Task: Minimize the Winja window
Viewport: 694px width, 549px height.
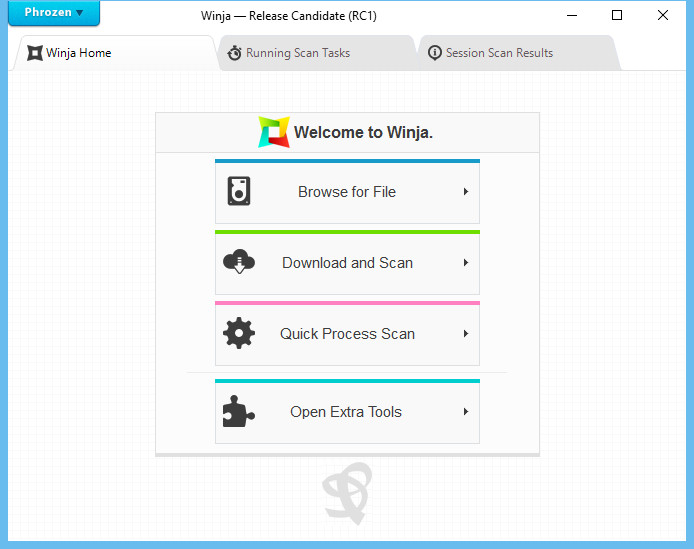Action: coord(572,15)
